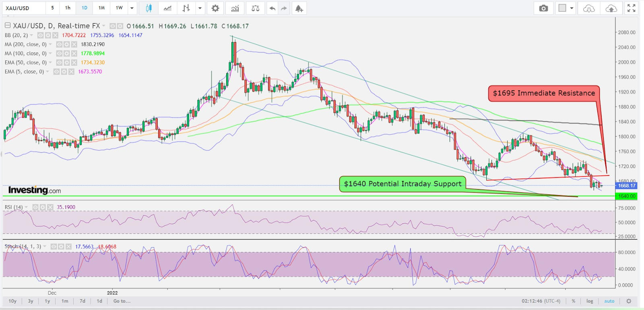
Task: Set chart range to 3y
Action: tap(31, 301)
